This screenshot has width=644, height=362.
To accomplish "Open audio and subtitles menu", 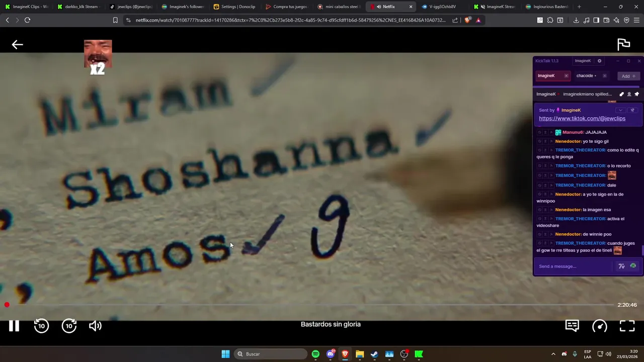I will pos(572,326).
